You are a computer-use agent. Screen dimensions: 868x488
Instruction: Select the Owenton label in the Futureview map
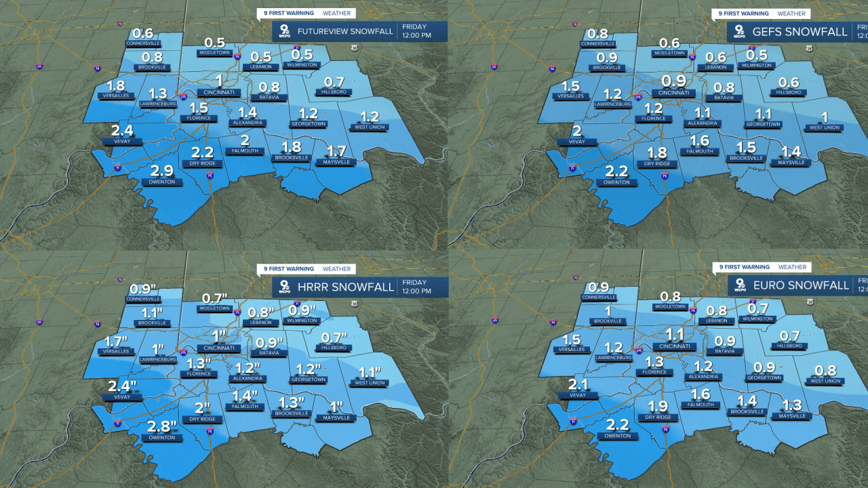click(x=162, y=182)
